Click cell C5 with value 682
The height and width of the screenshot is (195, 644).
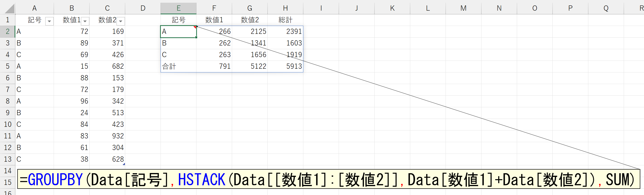click(107, 66)
